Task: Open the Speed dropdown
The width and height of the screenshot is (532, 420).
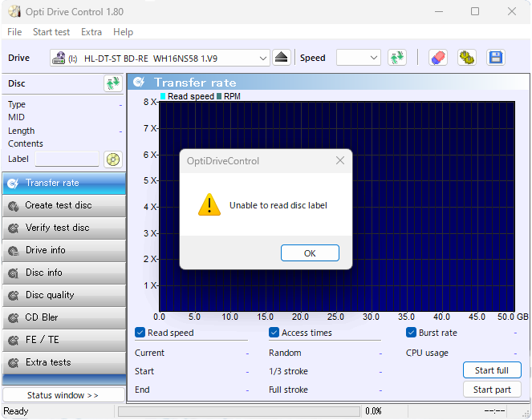Action: (x=359, y=58)
